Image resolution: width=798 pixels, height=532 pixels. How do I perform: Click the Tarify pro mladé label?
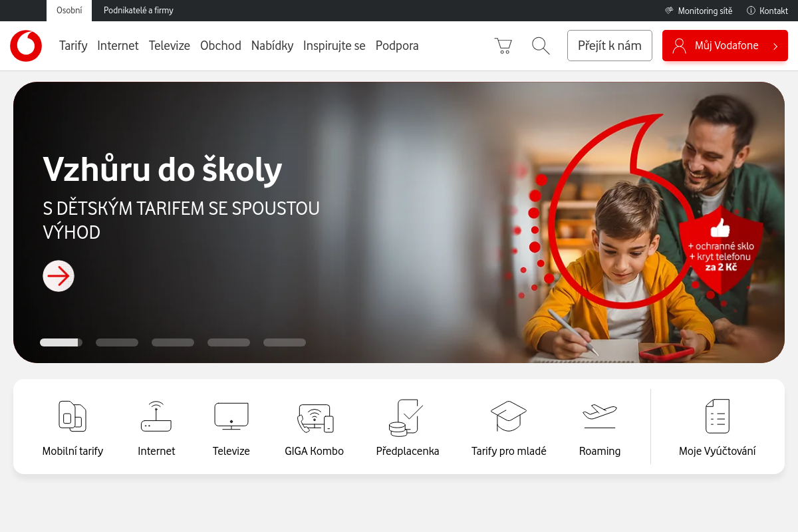click(509, 451)
